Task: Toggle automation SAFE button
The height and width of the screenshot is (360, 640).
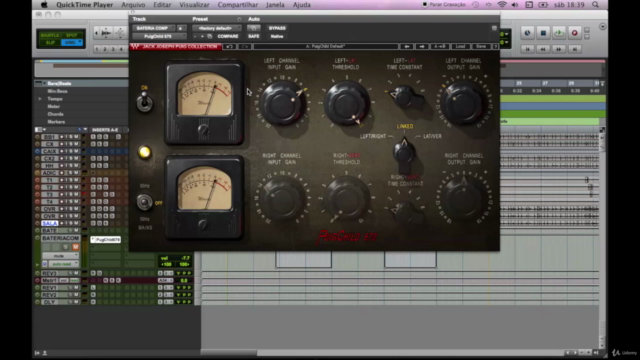Action: point(253,36)
